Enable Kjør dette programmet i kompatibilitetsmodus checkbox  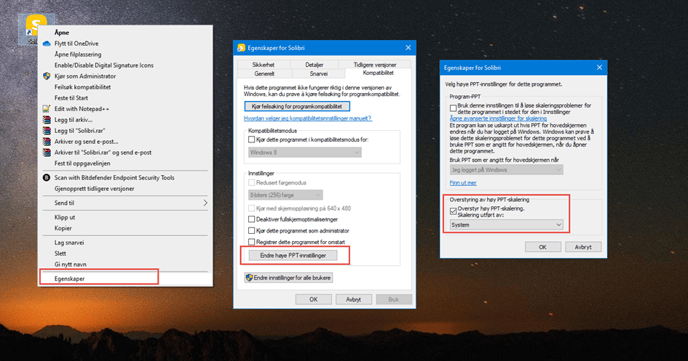pyautogui.click(x=251, y=139)
